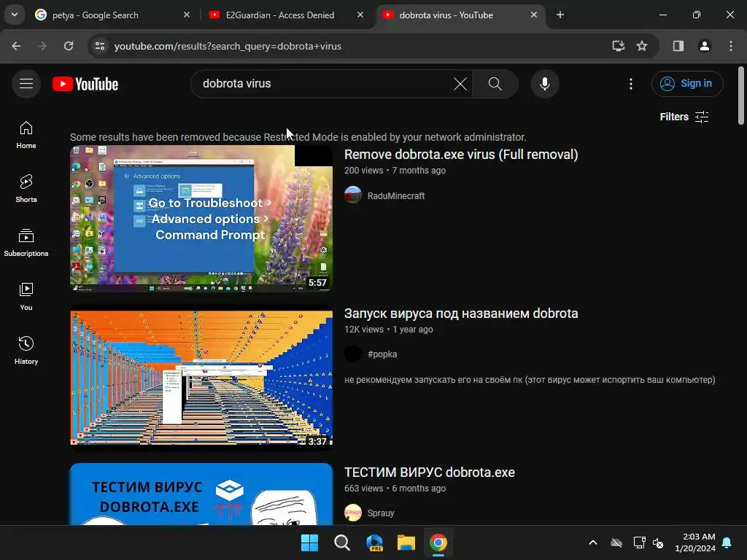Click the muted volume tray icon
Image resolution: width=747 pixels, height=560 pixels.
click(x=658, y=542)
